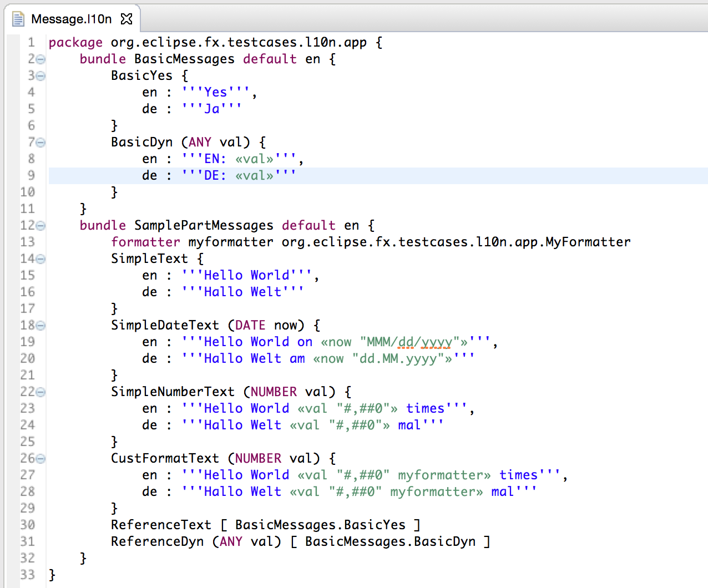Click BasicMessages.BasicYes reference on line 30

coord(320,525)
